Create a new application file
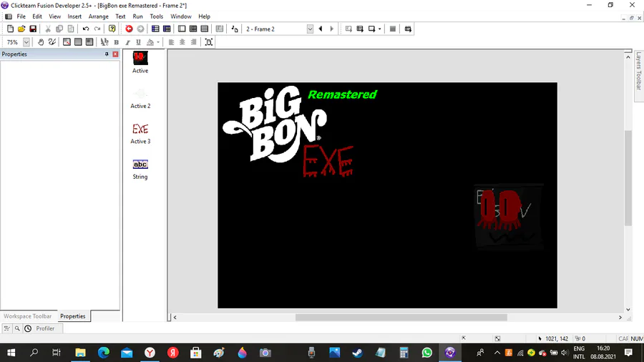This screenshot has width=644, height=362. 10,29
